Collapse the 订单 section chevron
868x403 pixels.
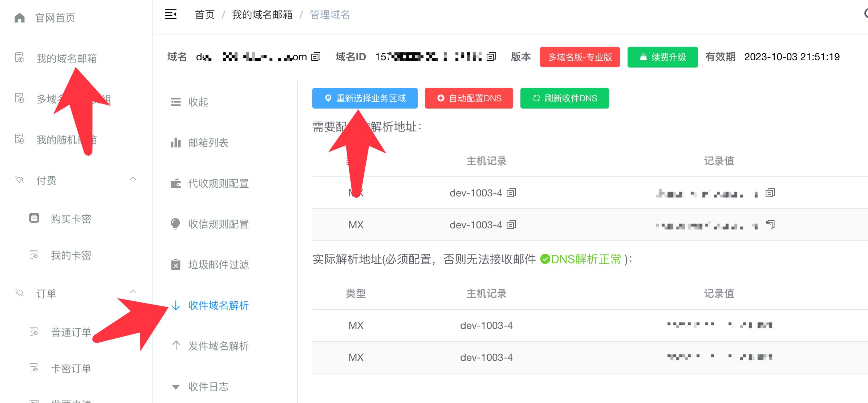(x=133, y=292)
